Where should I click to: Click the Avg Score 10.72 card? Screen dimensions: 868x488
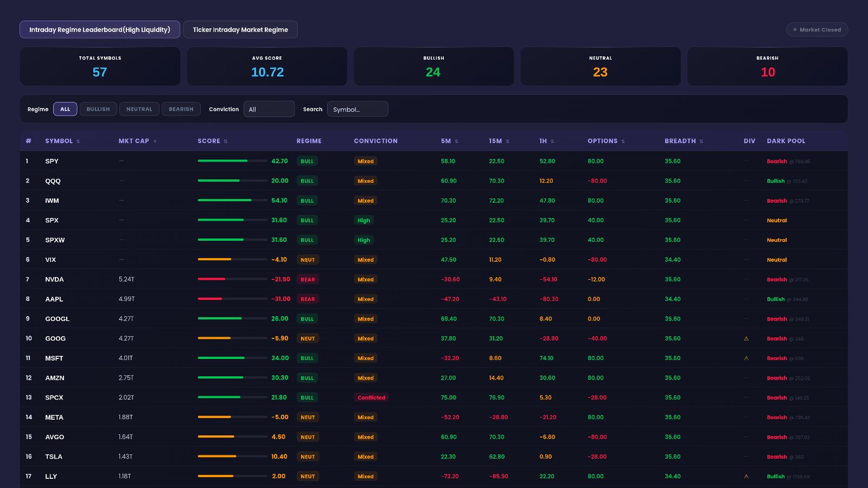click(267, 66)
